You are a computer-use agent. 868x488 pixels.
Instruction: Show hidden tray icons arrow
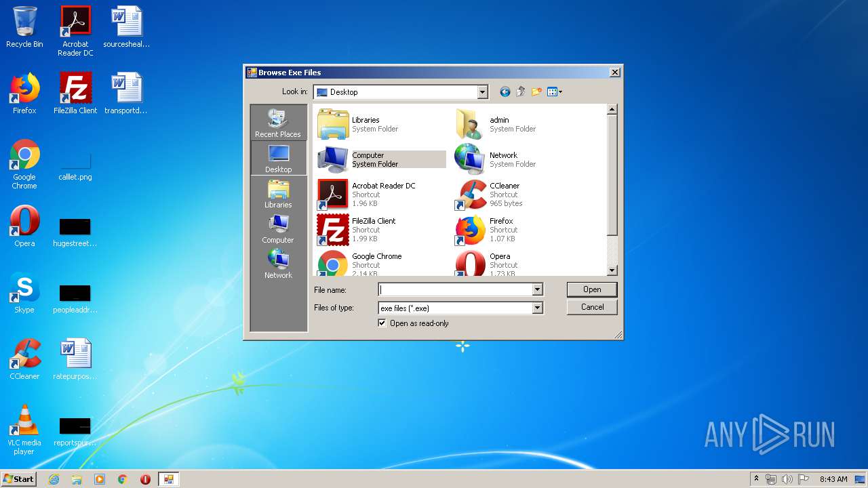coord(756,479)
